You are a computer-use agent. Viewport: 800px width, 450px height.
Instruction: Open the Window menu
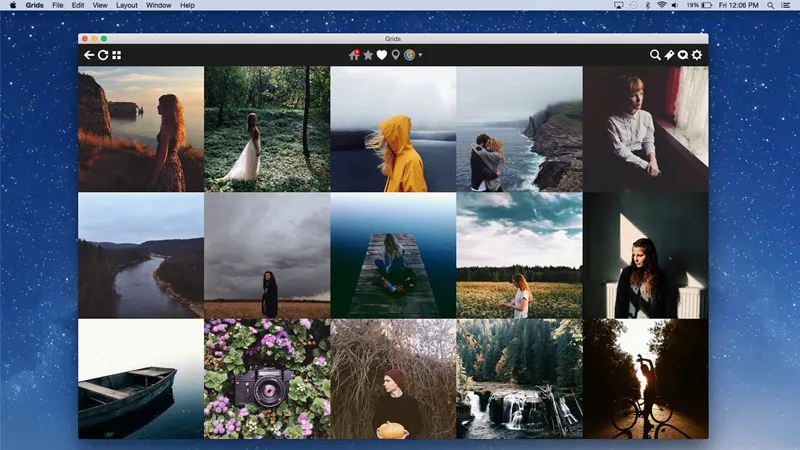click(159, 5)
